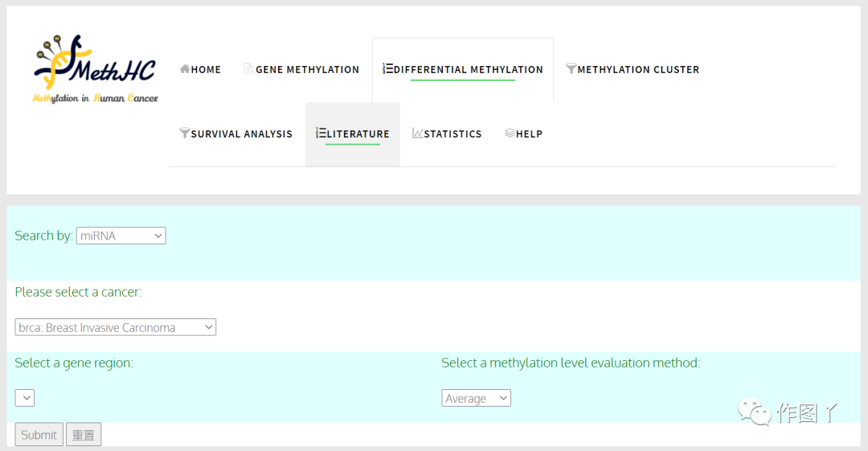Click the chart icon beside Statistics
The height and width of the screenshot is (451, 868).
(x=417, y=133)
